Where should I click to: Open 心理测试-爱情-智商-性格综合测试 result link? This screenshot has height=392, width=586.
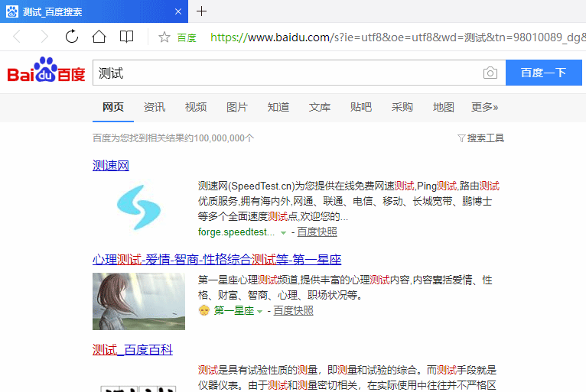tap(216, 259)
